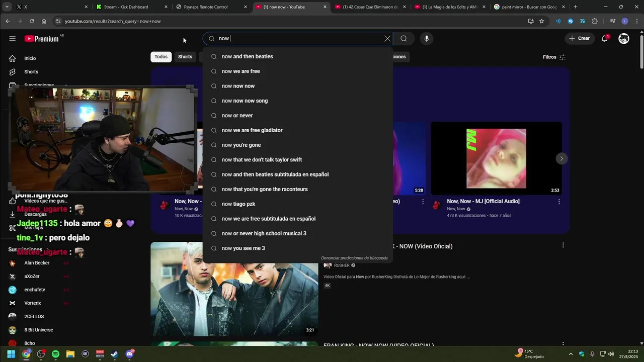The width and height of the screenshot is (644, 362).
Task: Open browser home button
Action: pos(44,21)
